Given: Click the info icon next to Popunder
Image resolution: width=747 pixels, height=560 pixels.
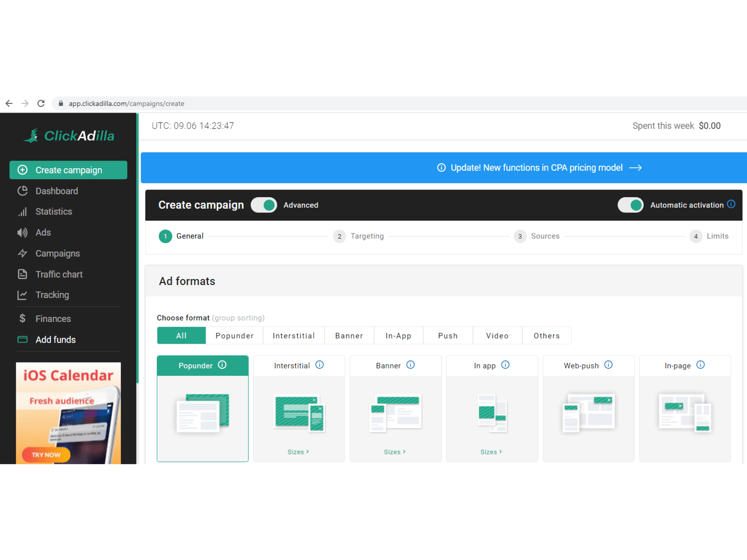Looking at the screenshot, I should tap(222, 365).
